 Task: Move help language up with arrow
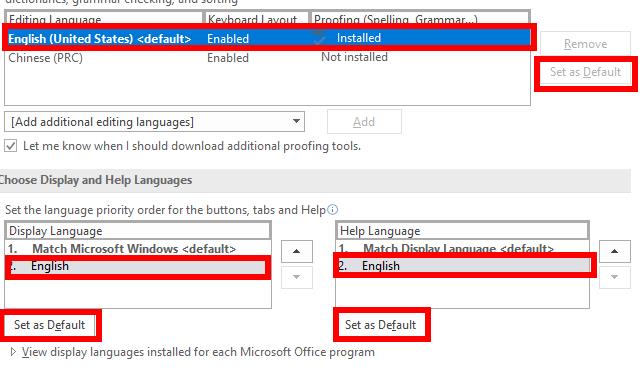click(614, 251)
